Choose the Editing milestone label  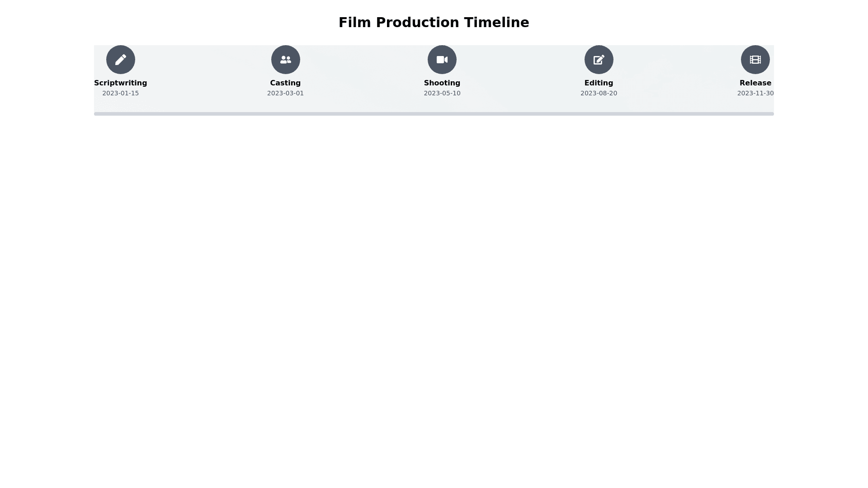(599, 83)
